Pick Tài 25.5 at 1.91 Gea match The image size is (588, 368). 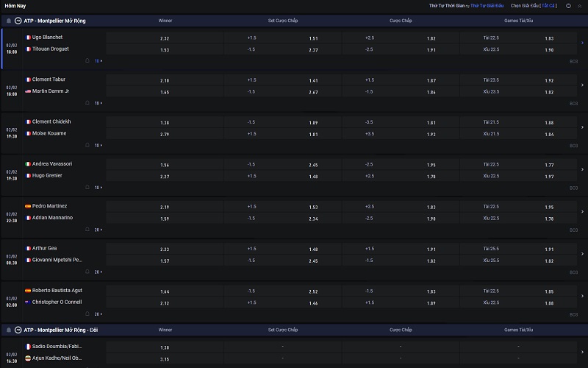pyautogui.click(x=518, y=249)
